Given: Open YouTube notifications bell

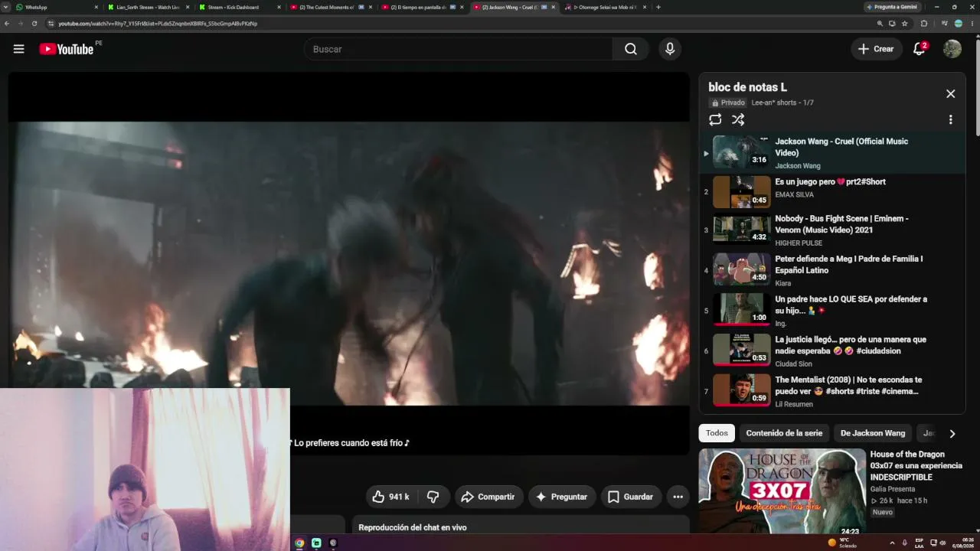Looking at the screenshot, I should (x=920, y=49).
